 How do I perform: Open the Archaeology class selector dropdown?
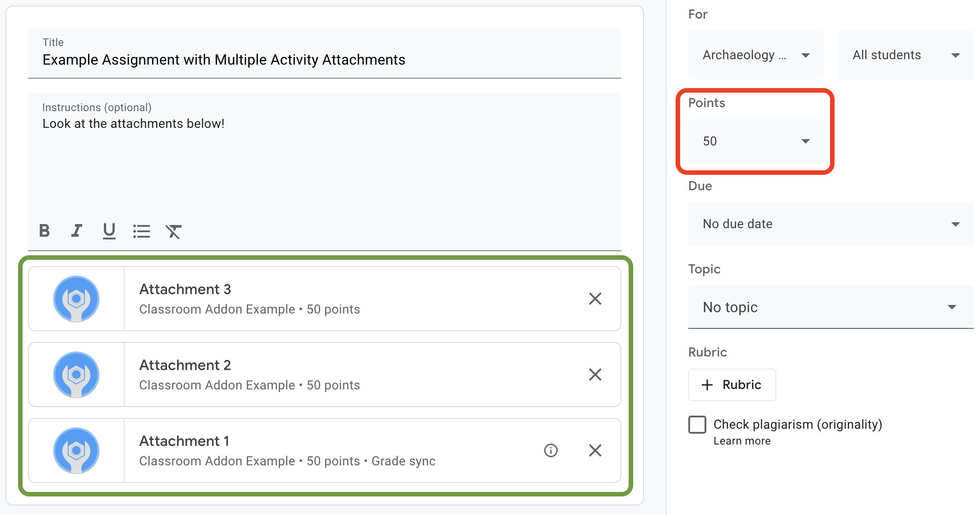[755, 55]
